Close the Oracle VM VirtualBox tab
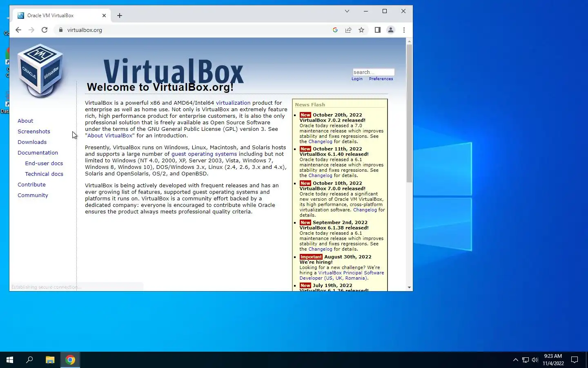 click(104, 16)
